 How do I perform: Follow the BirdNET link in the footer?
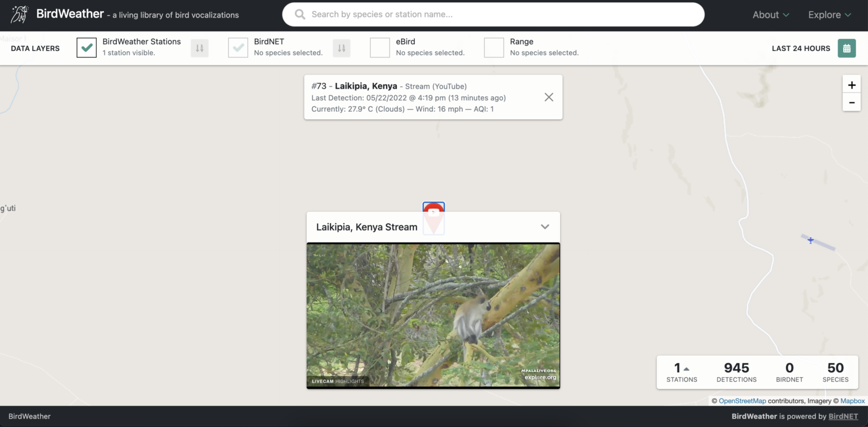[843, 416]
